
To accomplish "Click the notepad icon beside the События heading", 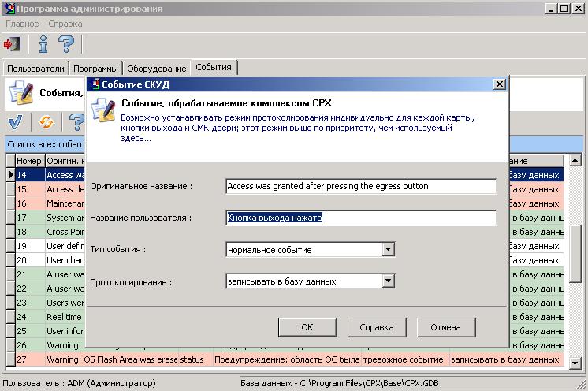I will [x=20, y=94].
